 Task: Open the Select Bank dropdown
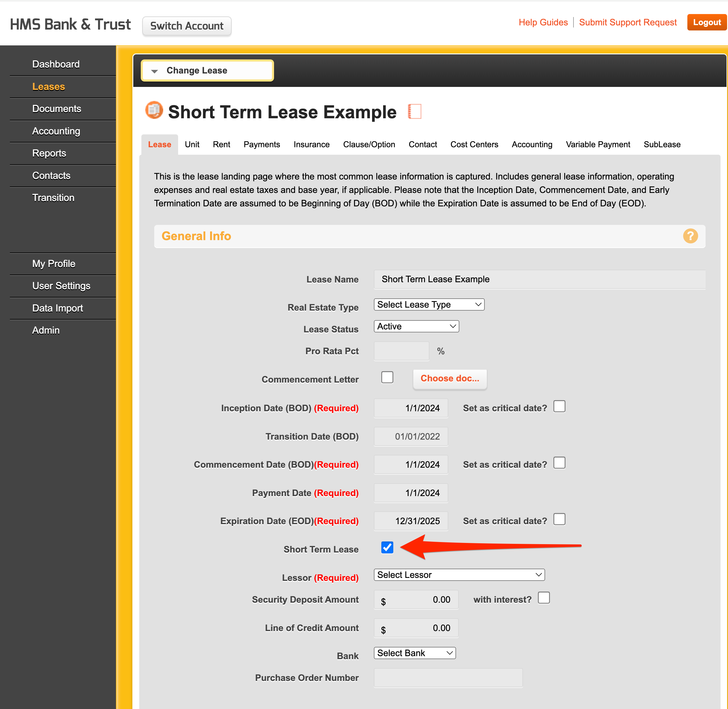click(x=415, y=653)
